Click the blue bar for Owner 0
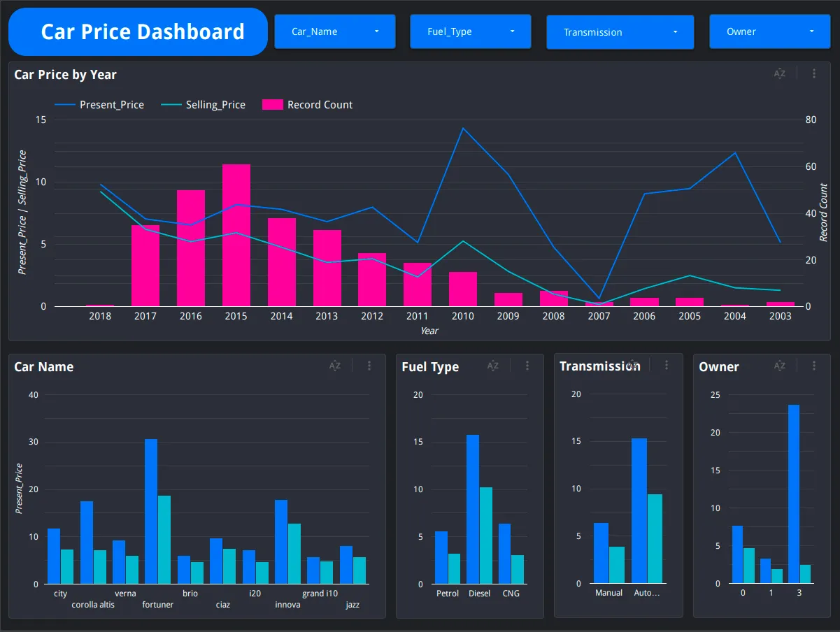Viewport: 840px width, 632px height. pyautogui.click(x=738, y=554)
